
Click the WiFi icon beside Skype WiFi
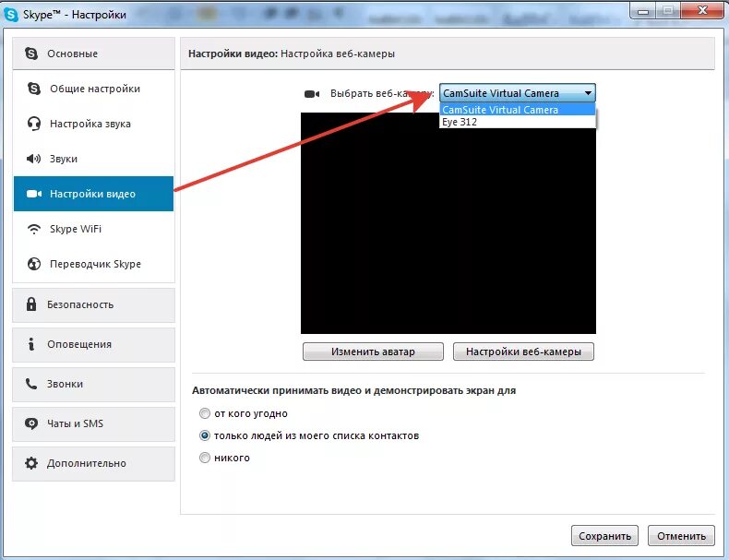[x=34, y=229]
